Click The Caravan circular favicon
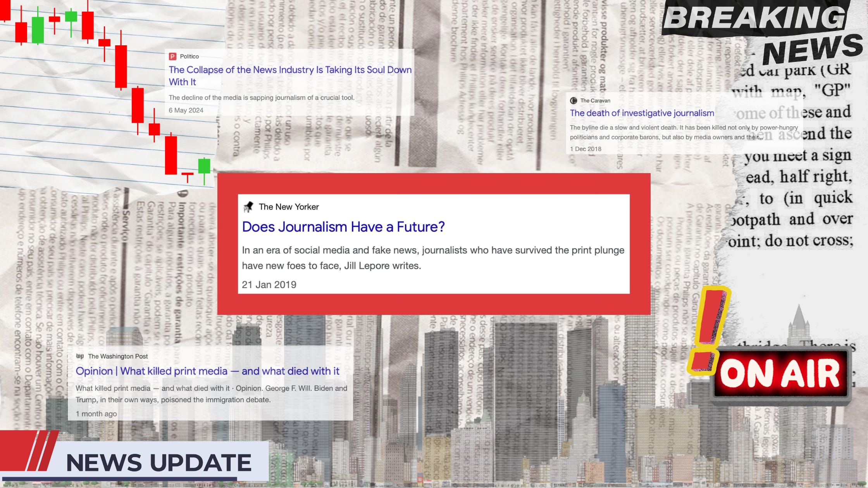868x488 pixels. [x=573, y=101]
